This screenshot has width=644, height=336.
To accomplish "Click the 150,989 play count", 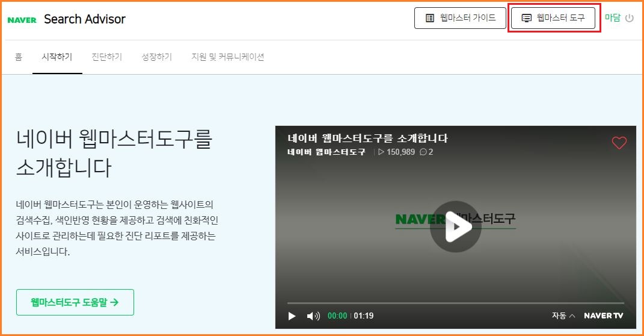I will pyautogui.click(x=397, y=152).
